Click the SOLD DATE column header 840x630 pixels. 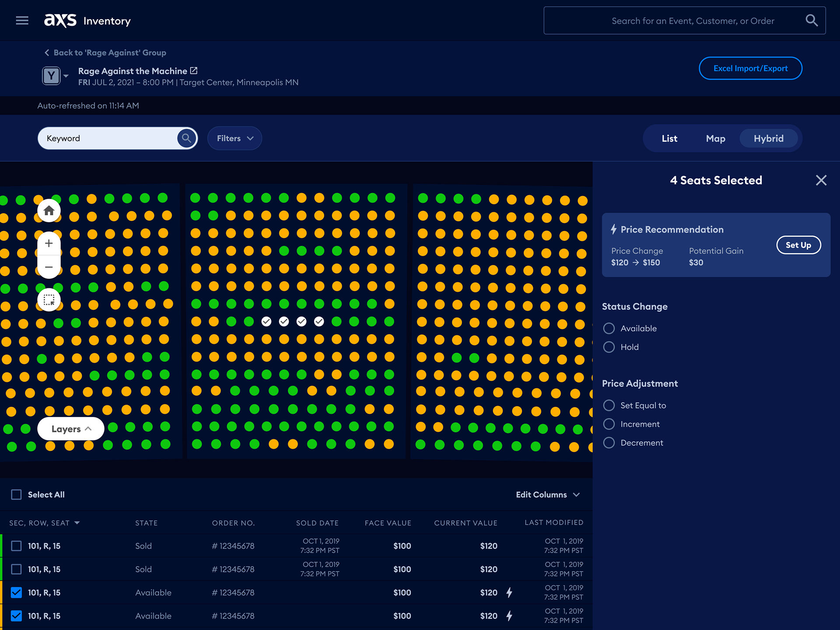tap(317, 523)
